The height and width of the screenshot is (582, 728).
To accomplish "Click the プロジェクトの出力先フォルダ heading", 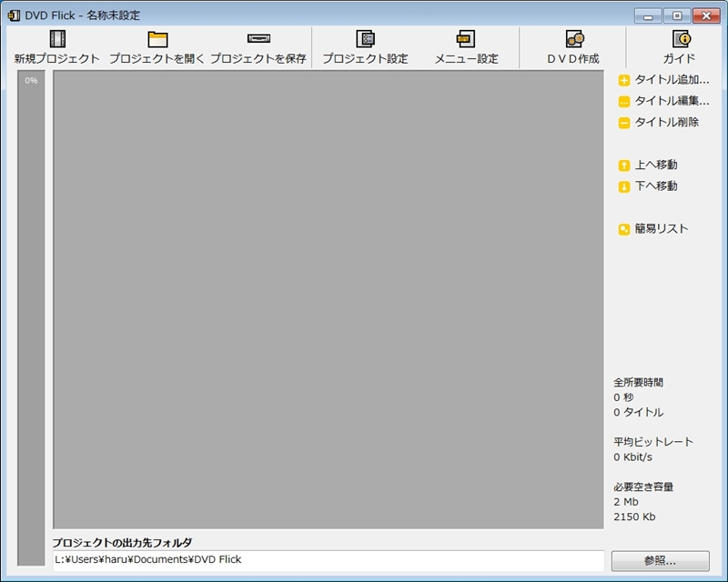I will click(122, 543).
